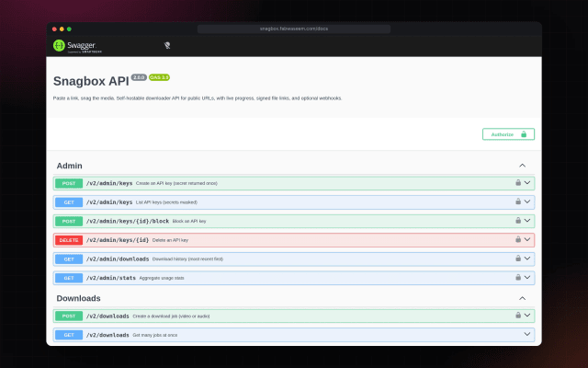Click POST badge of /v2/downloads
Image resolution: width=588 pixels, height=368 pixels.
pos(69,316)
